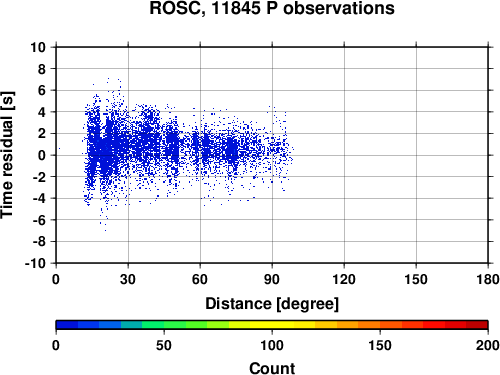Click the Time residual axis label
The width and height of the screenshot is (500, 375).
(x=7, y=155)
